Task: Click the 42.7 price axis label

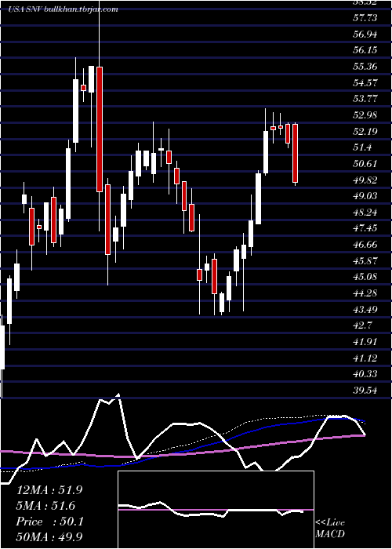Action: click(362, 326)
